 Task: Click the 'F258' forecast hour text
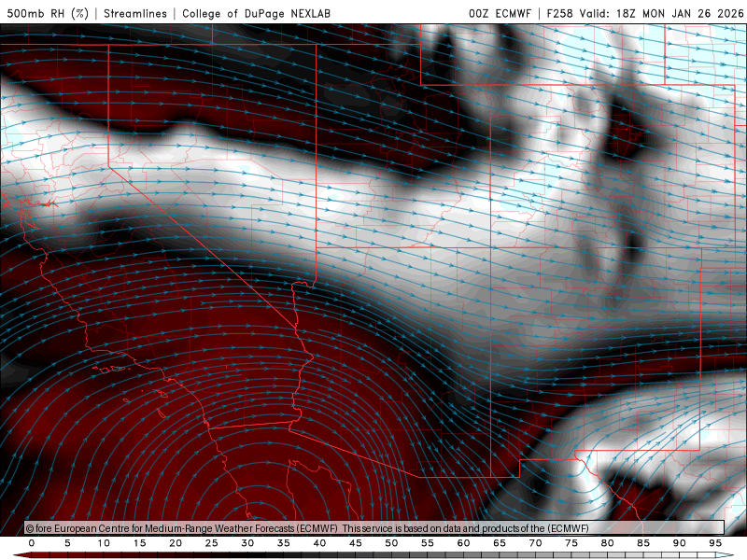click(559, 13)
